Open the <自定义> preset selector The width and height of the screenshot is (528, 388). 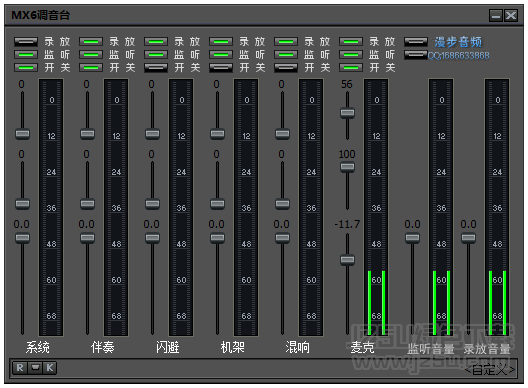(x=490, y=370)
